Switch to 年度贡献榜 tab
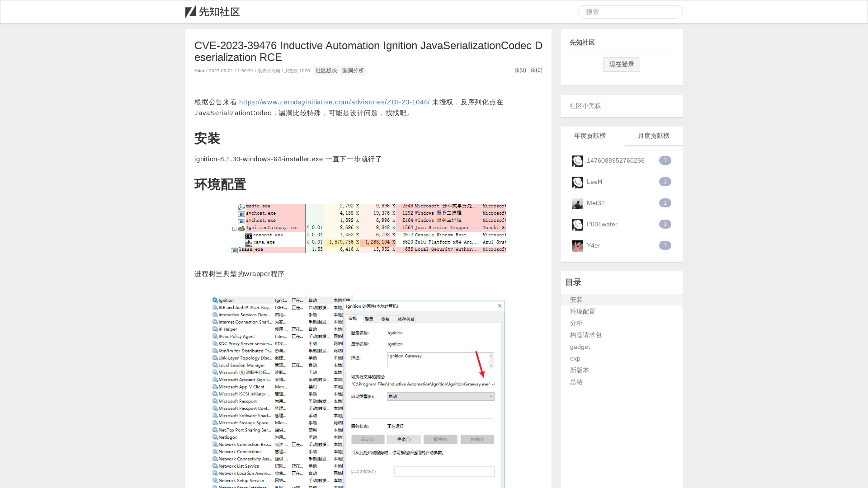This screenshot has height=488, width=868. click(590, 136)
